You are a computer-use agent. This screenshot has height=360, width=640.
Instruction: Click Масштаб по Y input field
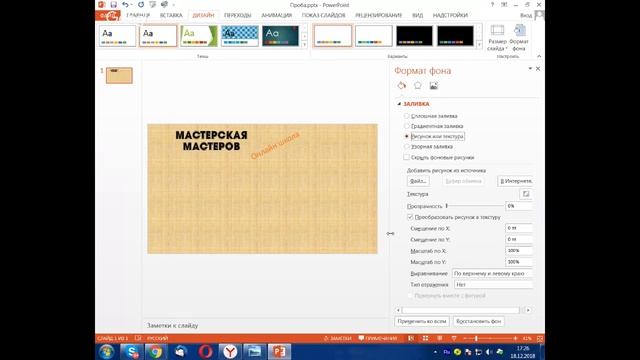(519, 262)
